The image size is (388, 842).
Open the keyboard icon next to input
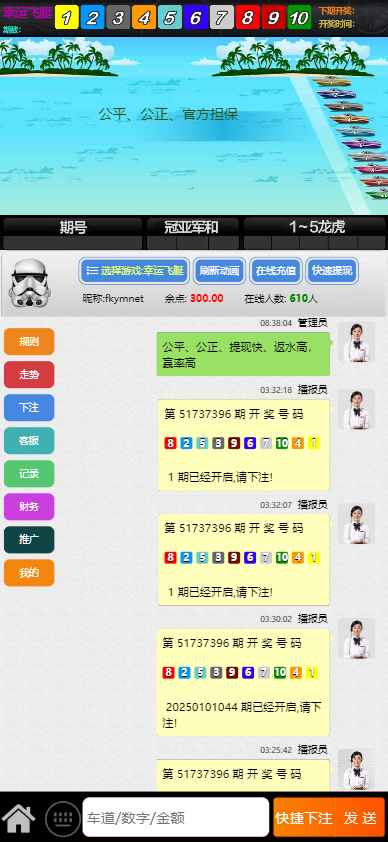[63, 818]
